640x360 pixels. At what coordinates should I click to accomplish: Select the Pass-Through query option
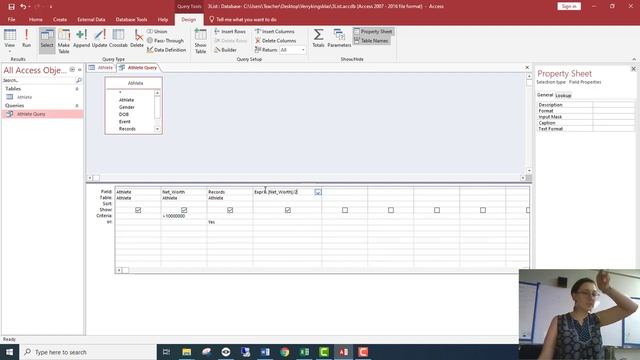[165, 40]
